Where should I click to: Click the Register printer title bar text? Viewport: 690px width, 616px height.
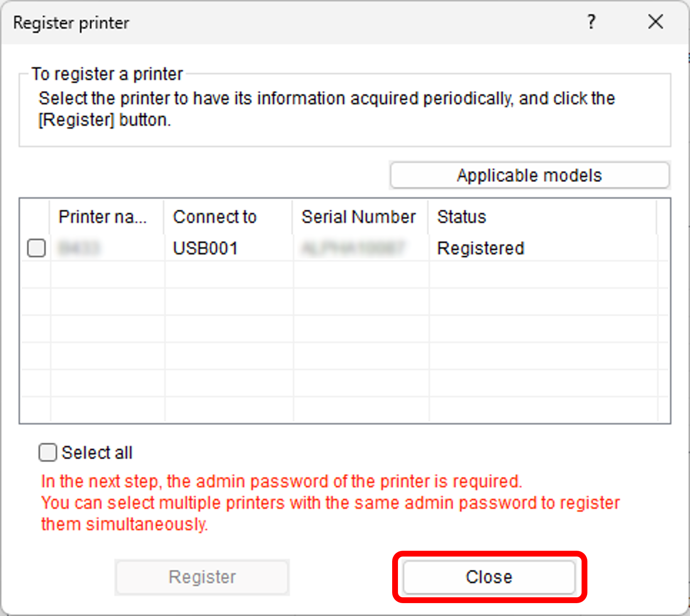(71, 23)
